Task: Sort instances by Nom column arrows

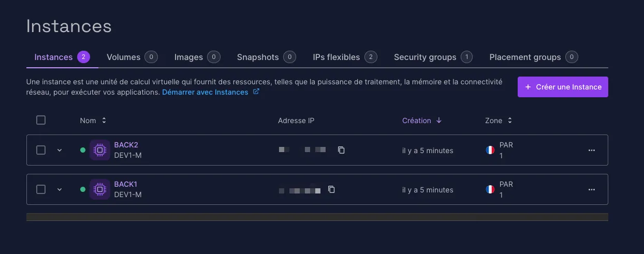Action: 104,121
